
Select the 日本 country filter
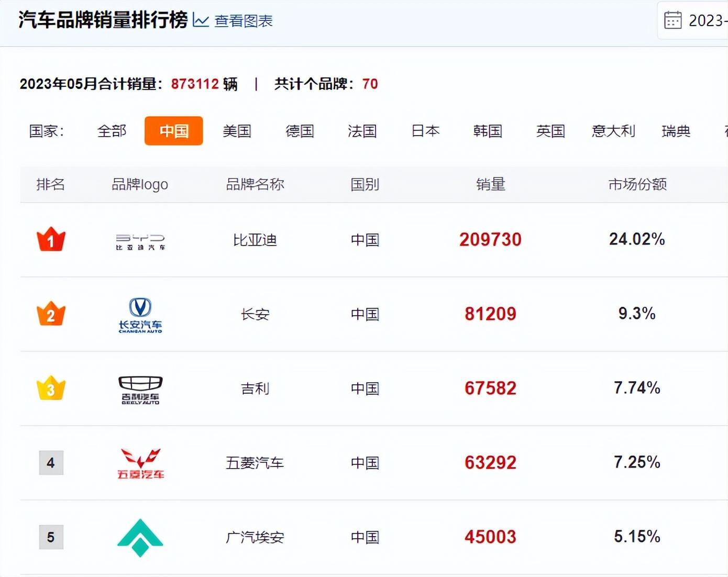tap(425, 131)
